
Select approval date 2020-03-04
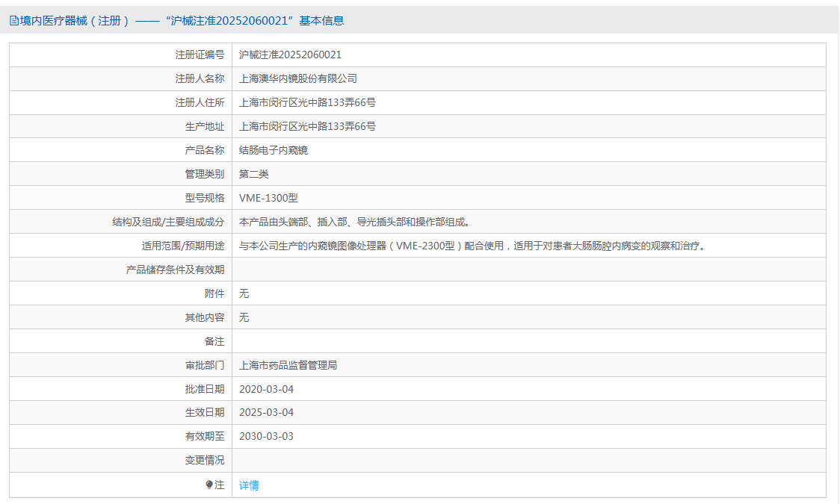[x=266, y=390]
